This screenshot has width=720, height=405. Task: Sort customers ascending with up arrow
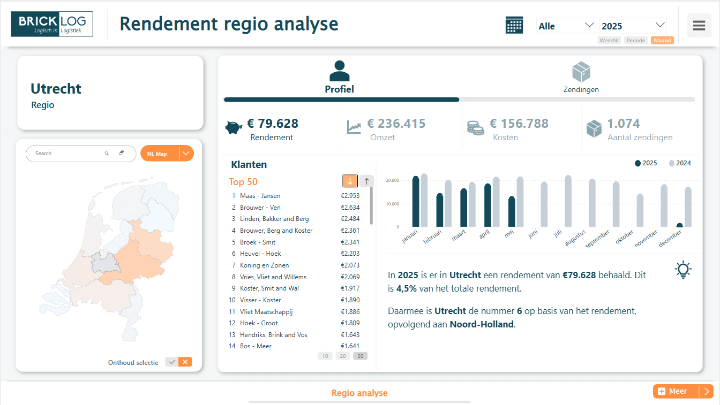[x=366, y=181]
